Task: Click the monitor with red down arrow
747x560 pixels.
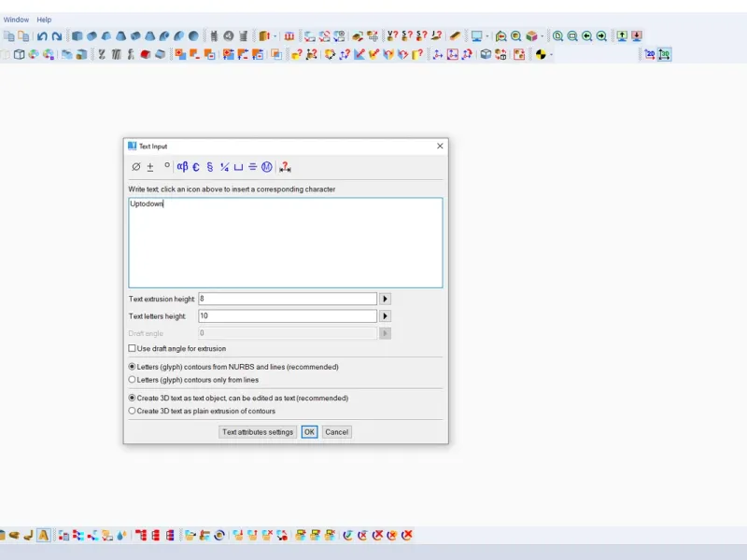Action: click(637, 36)
